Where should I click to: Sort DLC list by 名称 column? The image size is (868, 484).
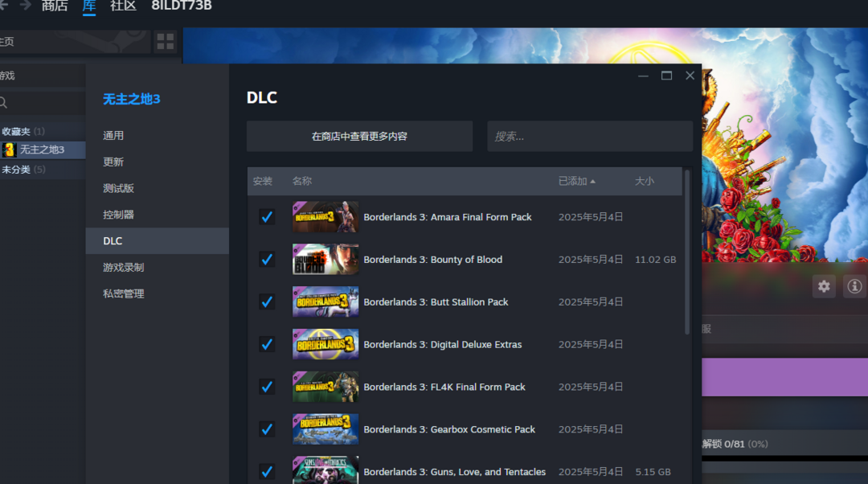coord(301,181)
